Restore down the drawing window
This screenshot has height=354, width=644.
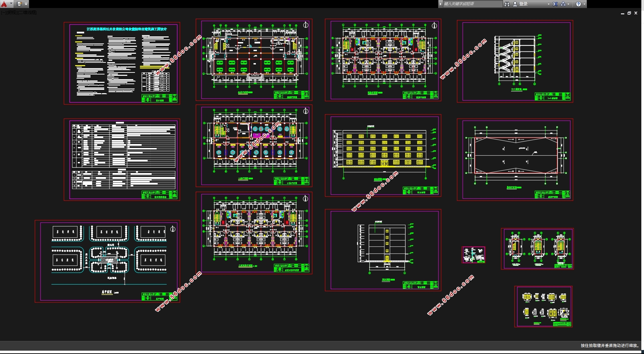pos(629,13)
